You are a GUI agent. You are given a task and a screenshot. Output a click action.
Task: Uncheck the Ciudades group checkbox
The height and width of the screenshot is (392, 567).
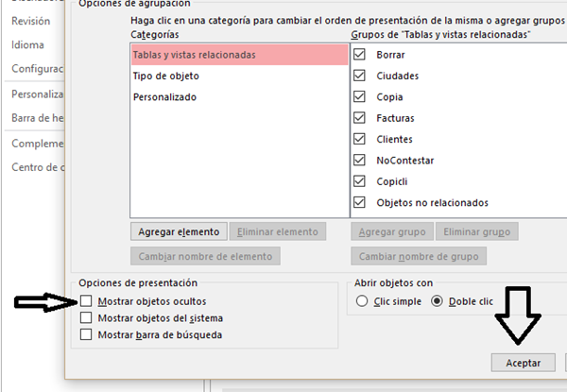(359, 76)
